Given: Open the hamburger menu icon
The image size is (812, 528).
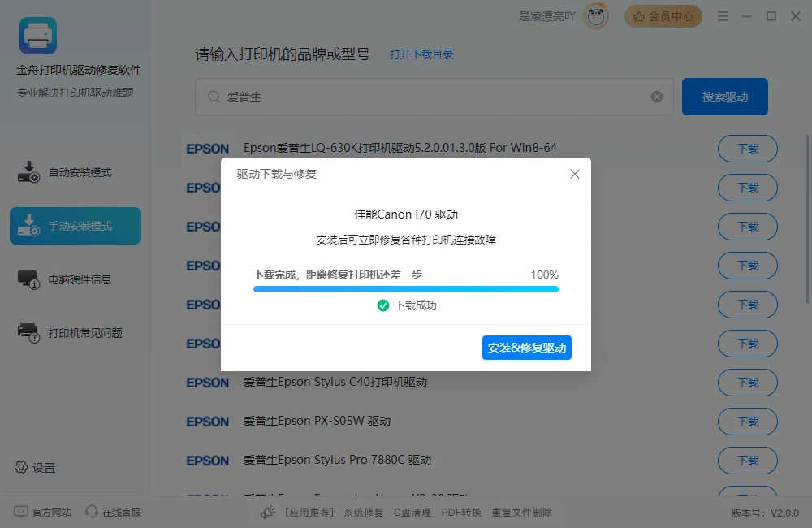Looking at the screenshot, I should (723, 16).
